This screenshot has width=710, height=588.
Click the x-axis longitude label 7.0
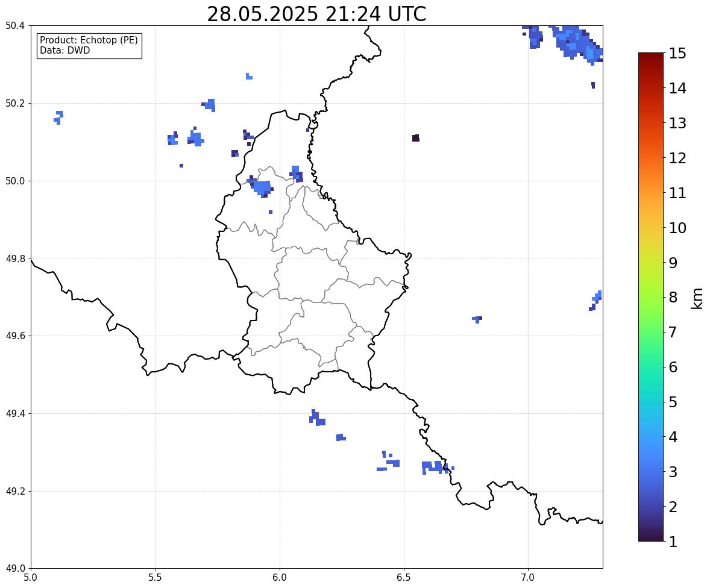coord(528,578)
